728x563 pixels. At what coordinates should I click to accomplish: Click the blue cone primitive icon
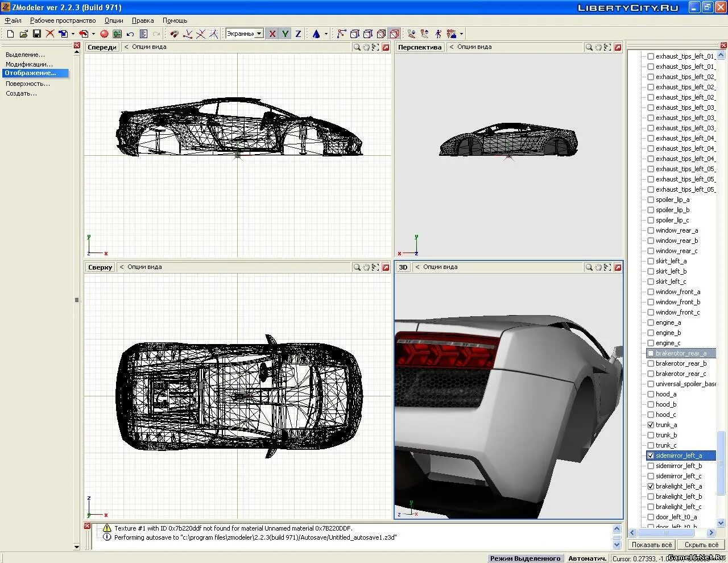click(316, 34)
